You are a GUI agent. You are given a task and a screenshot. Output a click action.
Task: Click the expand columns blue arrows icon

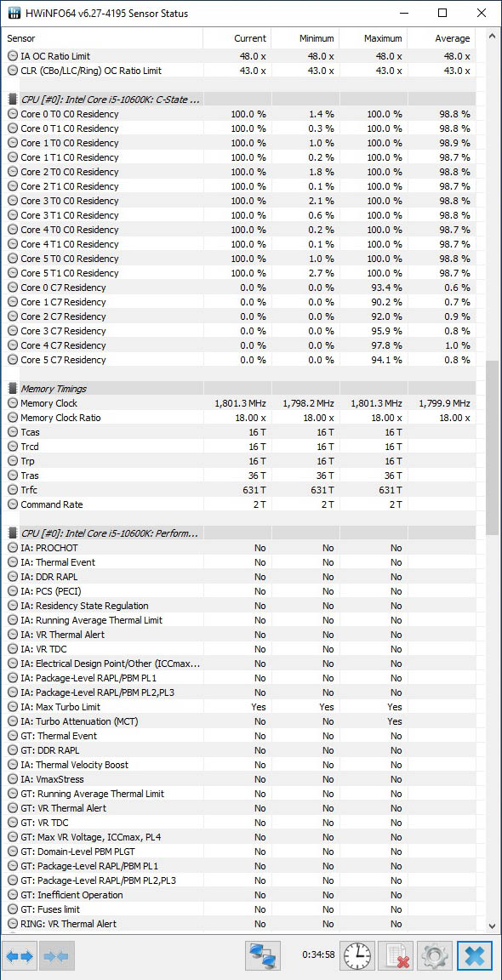tap(20, 956)
